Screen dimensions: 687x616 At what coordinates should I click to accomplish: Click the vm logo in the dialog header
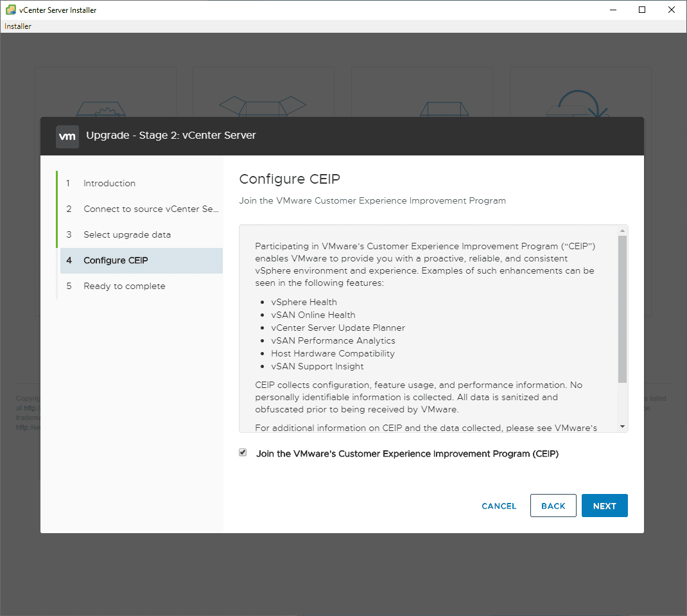(67, 136)
